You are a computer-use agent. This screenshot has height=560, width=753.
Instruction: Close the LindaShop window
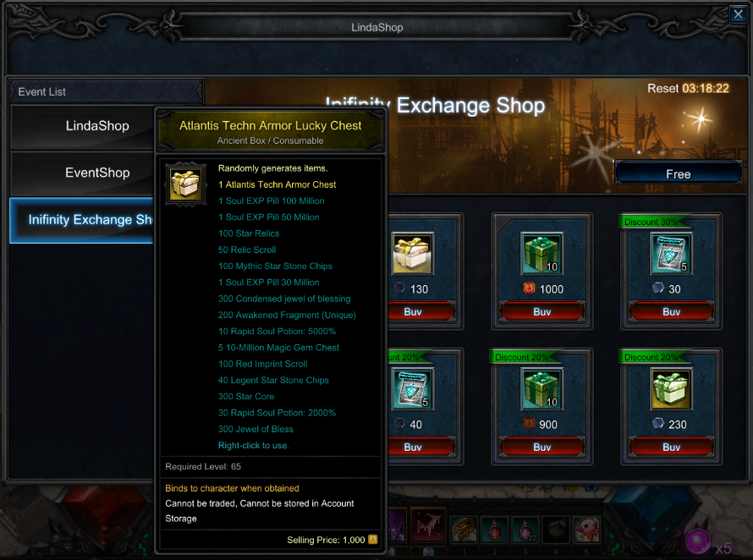point(738,14)
